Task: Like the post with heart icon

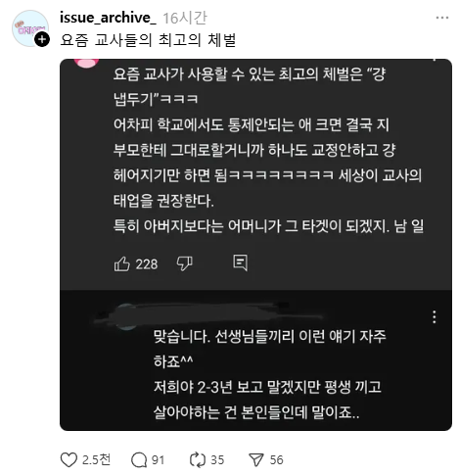Action: pos(69,459)
